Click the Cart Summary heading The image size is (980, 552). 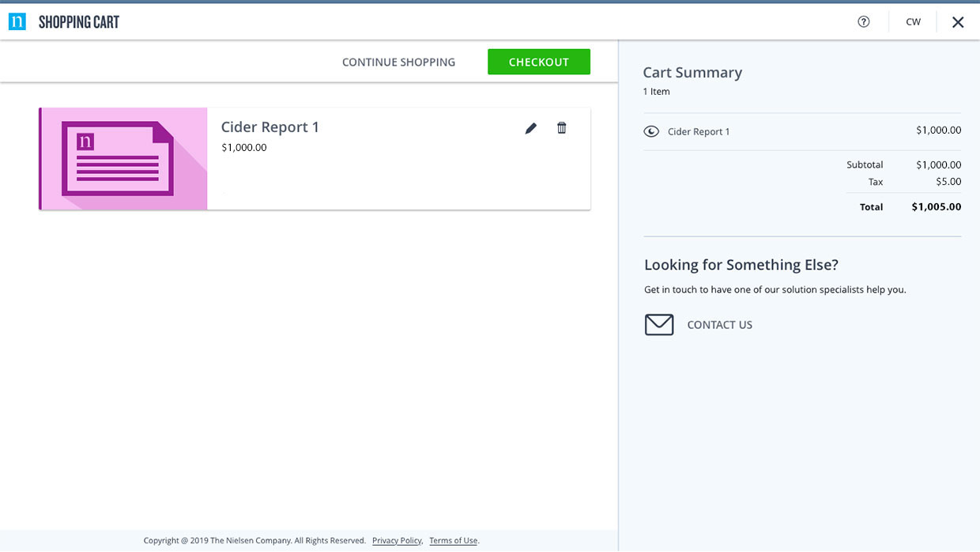[692, 73]
